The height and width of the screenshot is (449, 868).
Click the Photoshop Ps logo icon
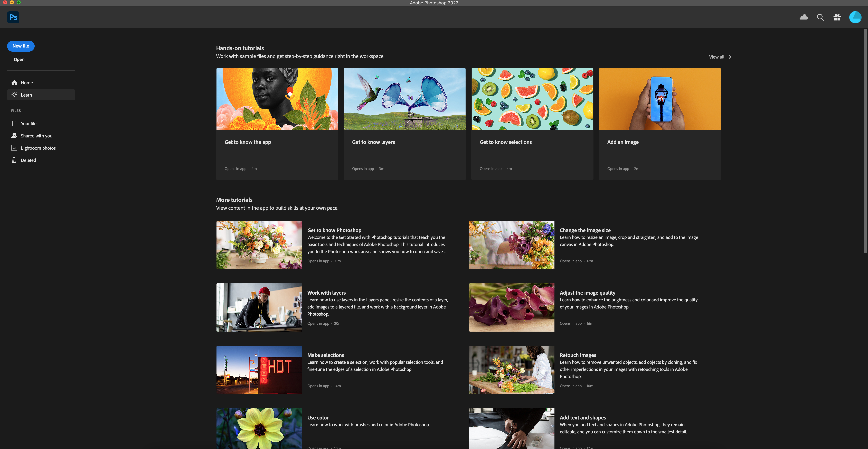[x=13, y=17]
